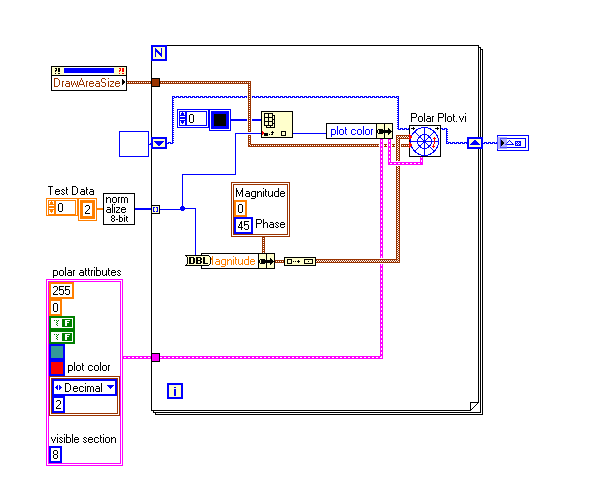Select the picture indicator terminal
Screen dimensions: 611x490
tap(513, 143)
